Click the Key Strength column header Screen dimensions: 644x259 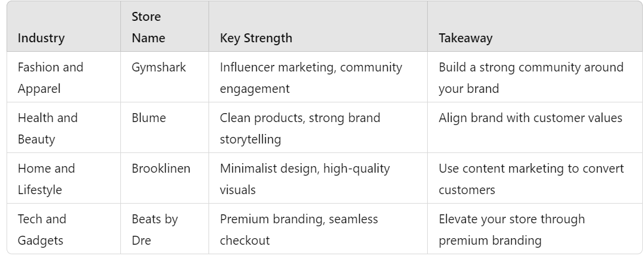point(256,38)
